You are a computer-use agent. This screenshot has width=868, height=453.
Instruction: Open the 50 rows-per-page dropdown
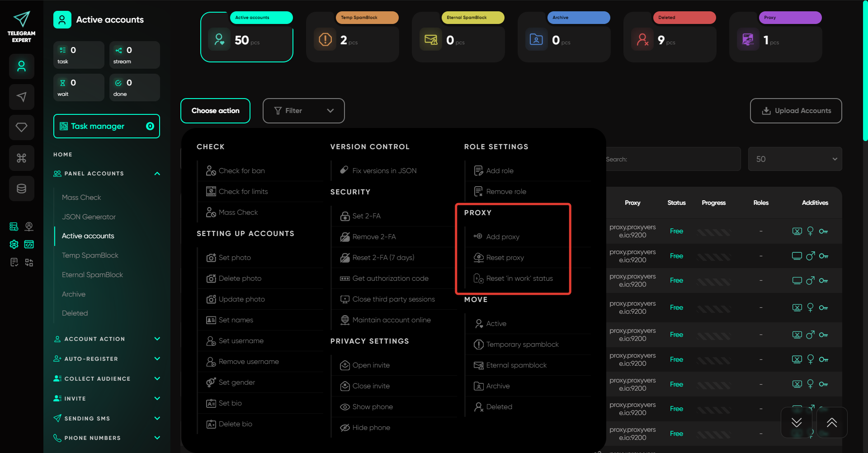point(794,159)
